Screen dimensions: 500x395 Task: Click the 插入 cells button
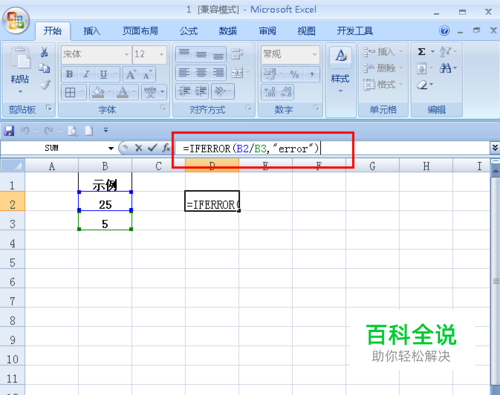click(x=383, y=52)
